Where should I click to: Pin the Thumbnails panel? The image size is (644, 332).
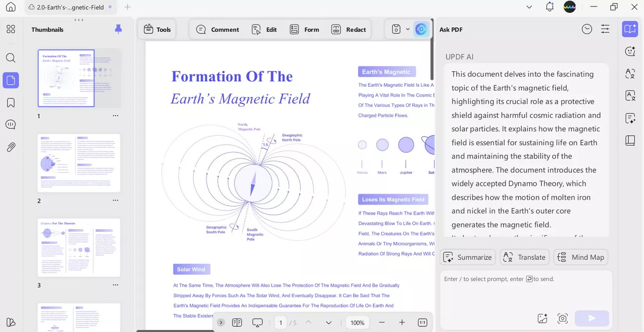(x=118, y=30)
